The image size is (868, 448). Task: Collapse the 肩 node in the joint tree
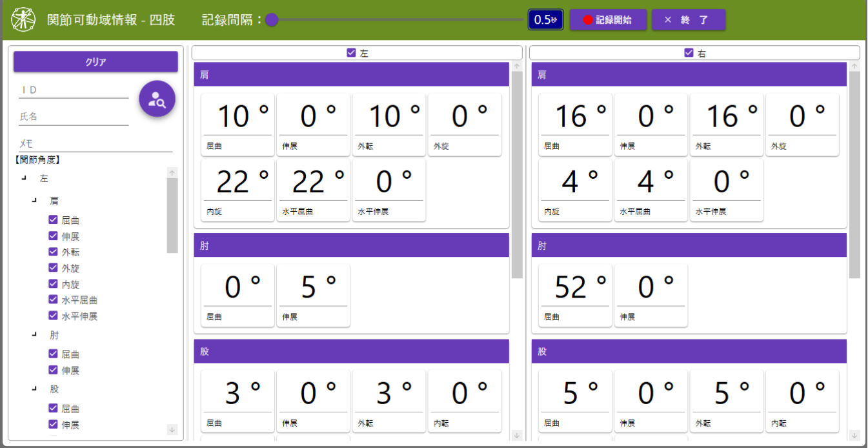click(x=34, y=201)
